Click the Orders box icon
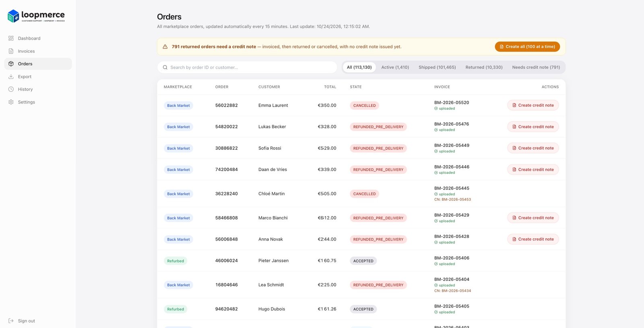Viewport: 644px width, 328px height. point(11,64)
